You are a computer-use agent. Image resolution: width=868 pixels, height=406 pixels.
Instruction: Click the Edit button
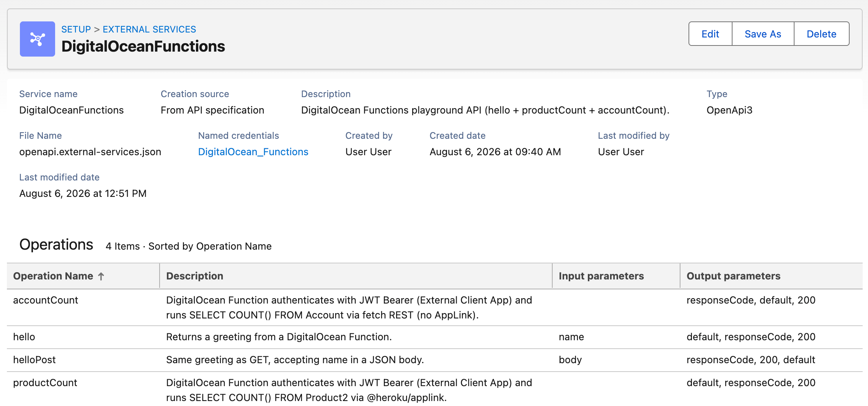point(710,34)
